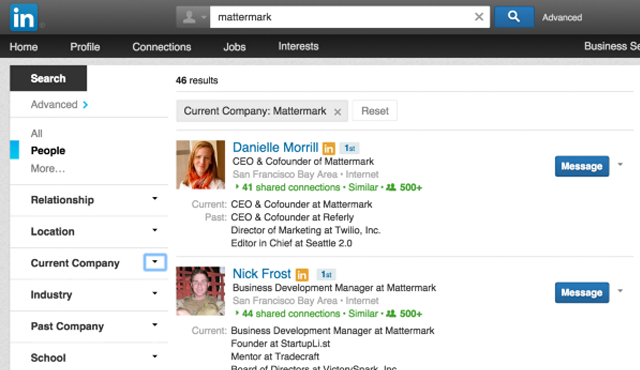Image resolution: width=640 pixels, height=370 pixels.
Task: Message Danielle Morrill
Action: pos(582,166)
